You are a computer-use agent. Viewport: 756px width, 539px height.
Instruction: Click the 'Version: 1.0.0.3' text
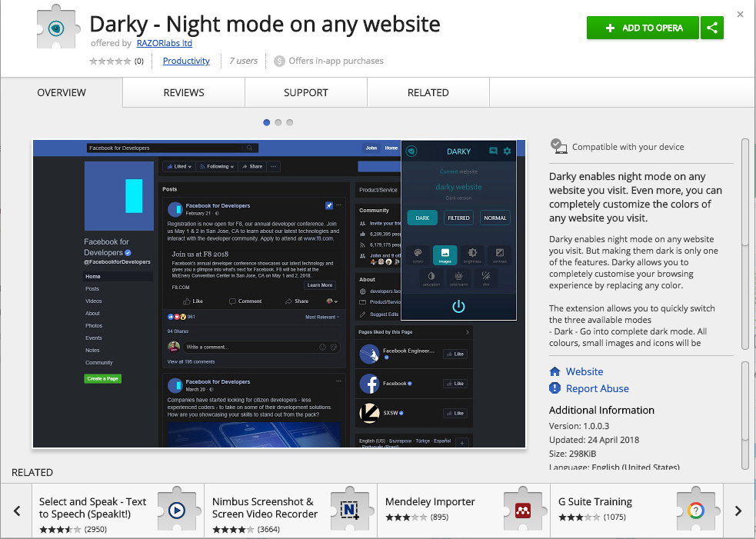pyautogui.click(x=579, y=426)
